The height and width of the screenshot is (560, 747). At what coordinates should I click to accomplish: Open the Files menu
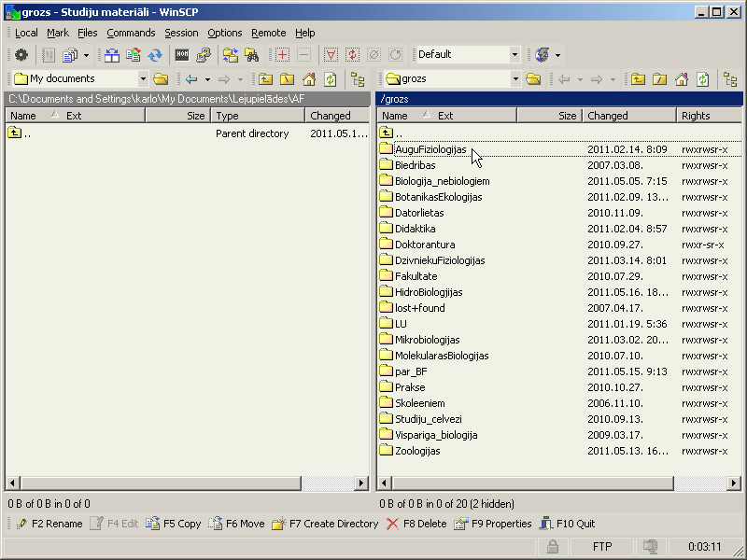pos(87,33)
